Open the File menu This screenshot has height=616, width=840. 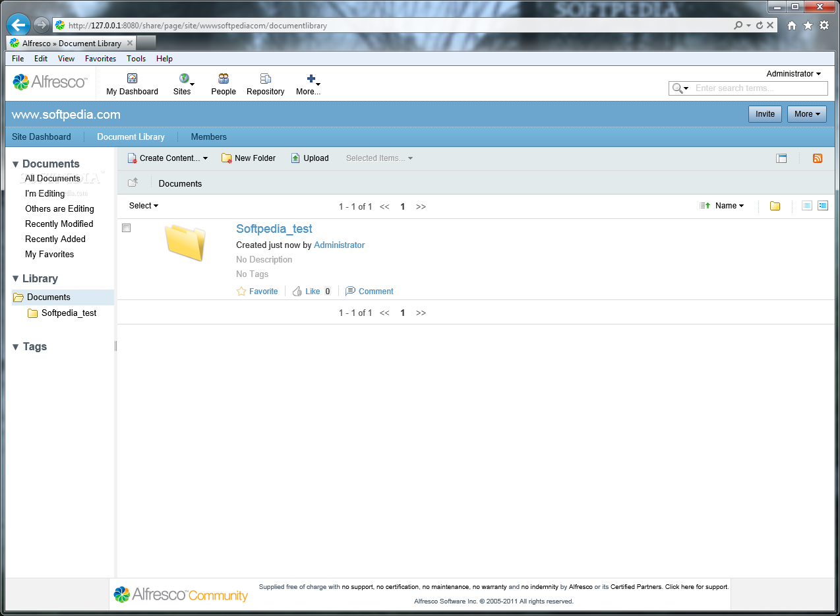(x=18, y=59)
